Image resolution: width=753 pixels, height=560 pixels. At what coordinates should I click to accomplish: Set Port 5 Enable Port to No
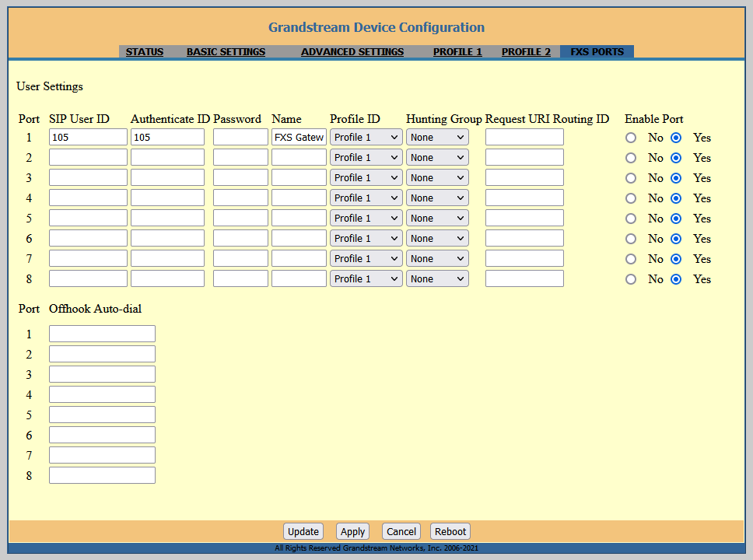click(x=631, y=219)
